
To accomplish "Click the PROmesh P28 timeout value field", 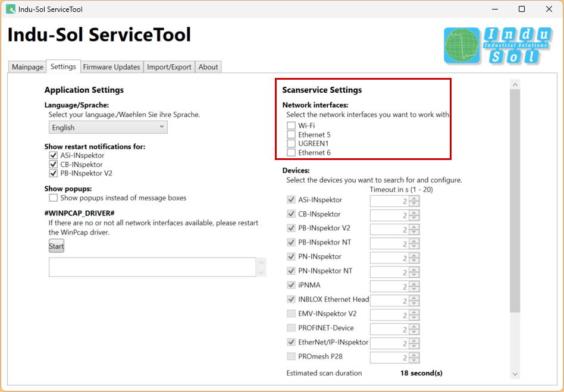I will point(390,358).
